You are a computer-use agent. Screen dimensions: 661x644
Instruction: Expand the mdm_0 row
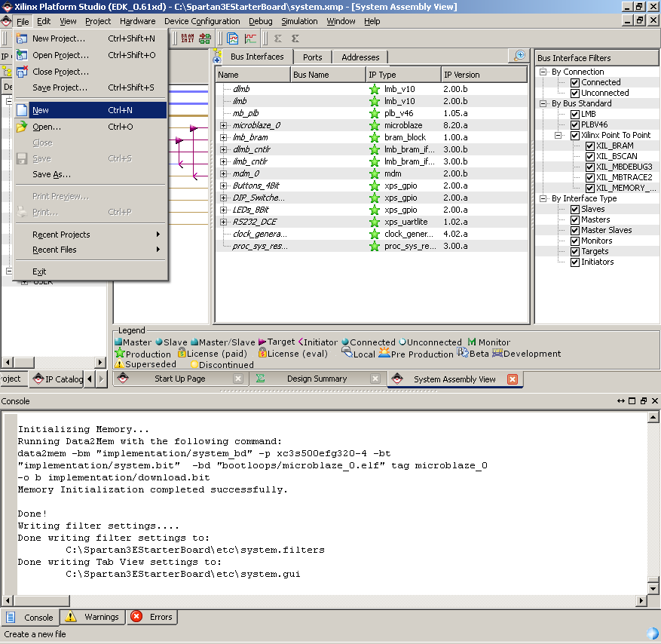[x=223, y=173]
